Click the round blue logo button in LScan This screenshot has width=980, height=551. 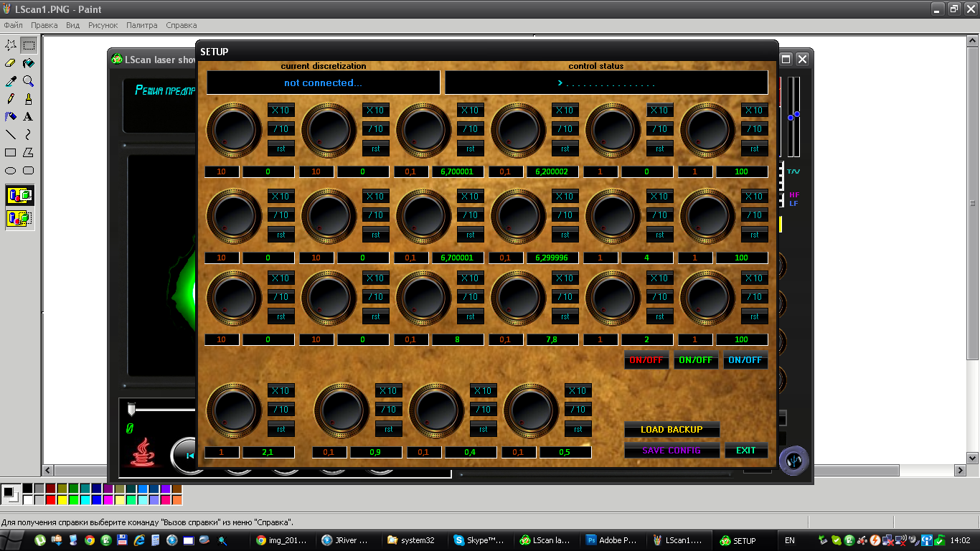click(793, 460)
